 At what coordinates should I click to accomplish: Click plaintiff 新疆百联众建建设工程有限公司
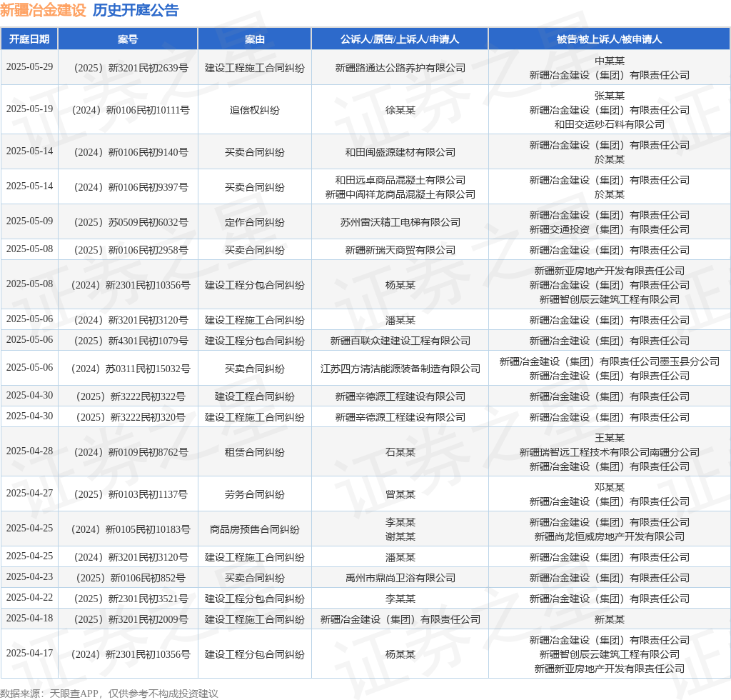pos(400,341)
